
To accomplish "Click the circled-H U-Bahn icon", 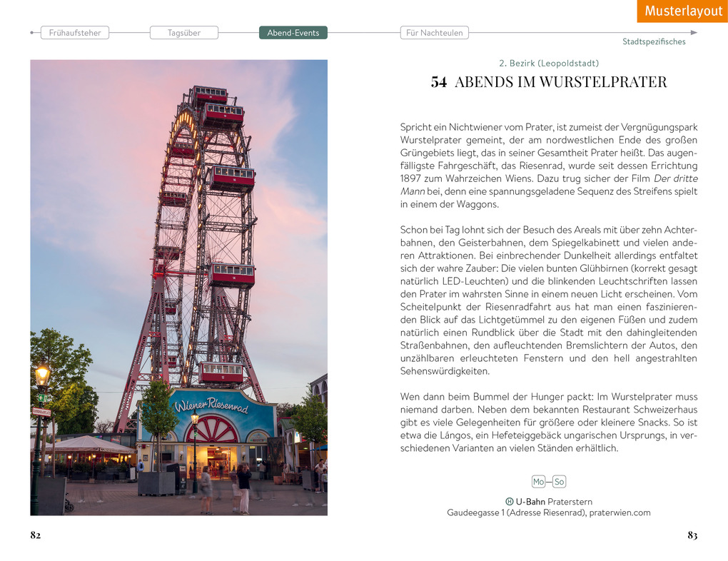I will pyautogui.click(x=510, y=501).
